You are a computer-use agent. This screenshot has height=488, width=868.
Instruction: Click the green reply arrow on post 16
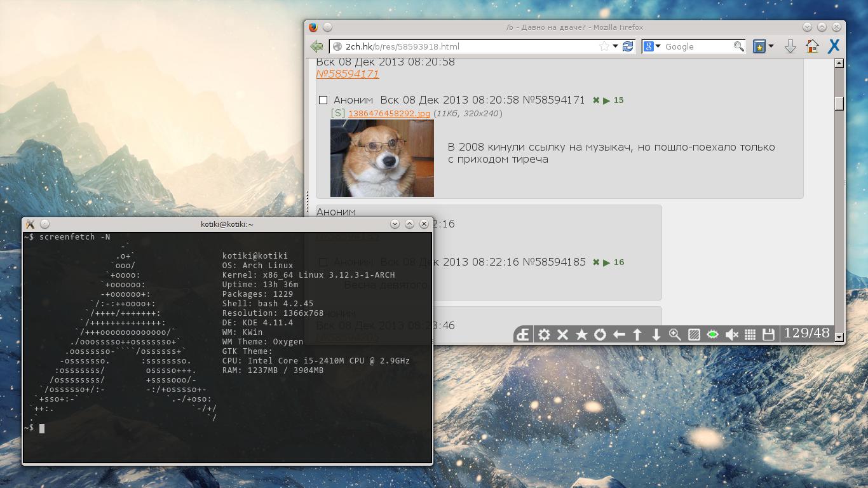tap(607, 262)
